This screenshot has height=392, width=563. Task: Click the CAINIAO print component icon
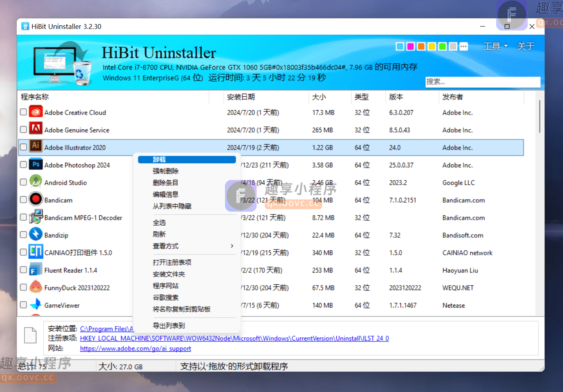click(36, 252)
